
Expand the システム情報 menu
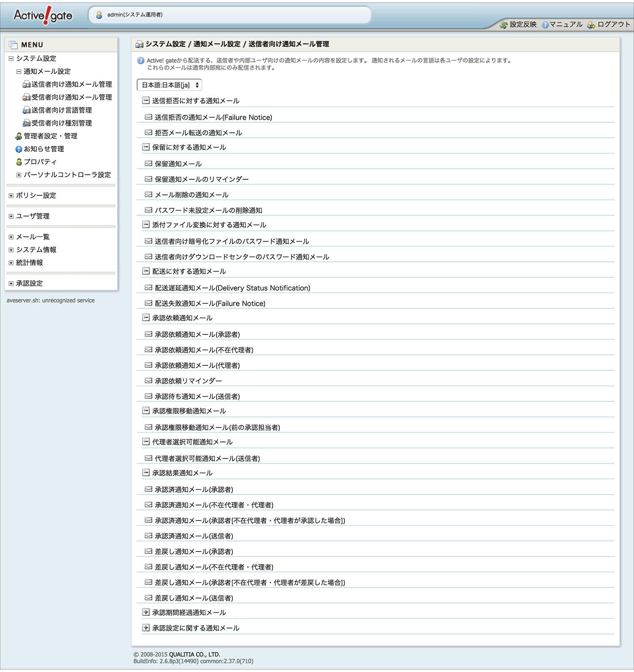coord(11,250)
